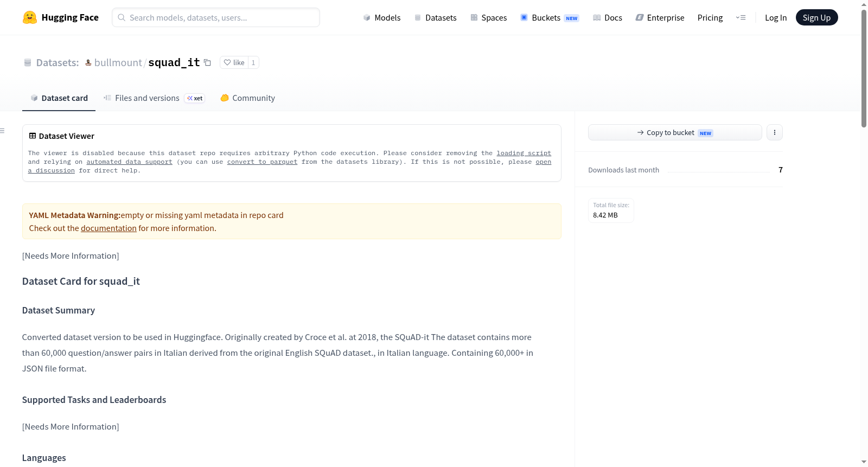Click the Models cube icon in header

367,17
